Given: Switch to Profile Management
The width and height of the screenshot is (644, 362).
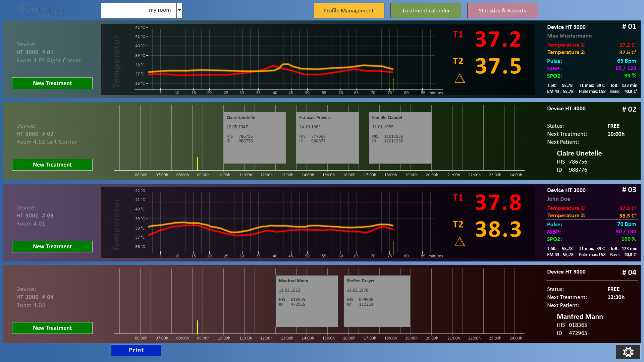Looking at the screenshot, I should click(349, 10).
